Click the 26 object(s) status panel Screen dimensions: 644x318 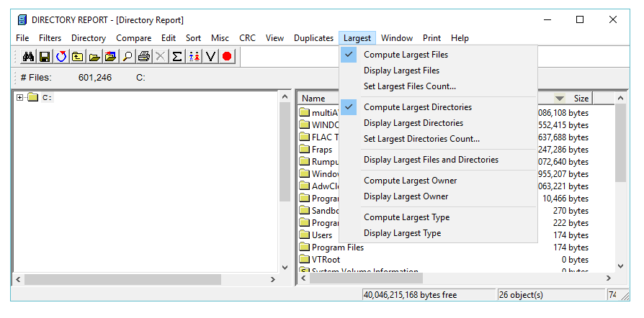click(x=551, y=295)
